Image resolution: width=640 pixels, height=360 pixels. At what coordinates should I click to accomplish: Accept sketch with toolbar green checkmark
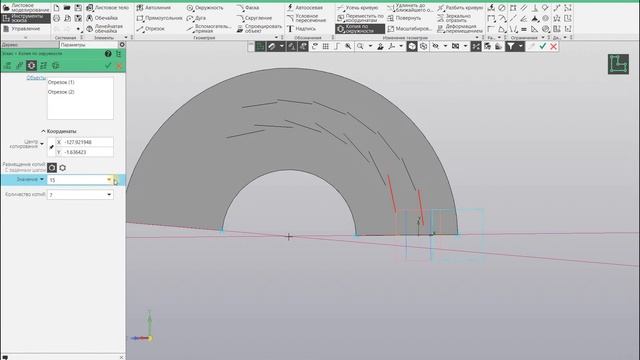[x=542, y=47]
